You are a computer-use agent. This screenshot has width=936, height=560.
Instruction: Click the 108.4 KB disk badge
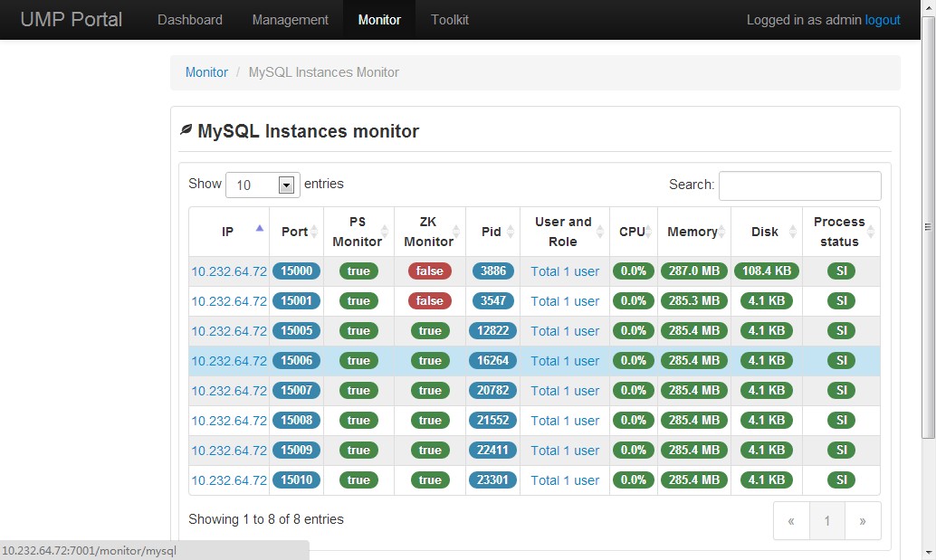(767, 271)
